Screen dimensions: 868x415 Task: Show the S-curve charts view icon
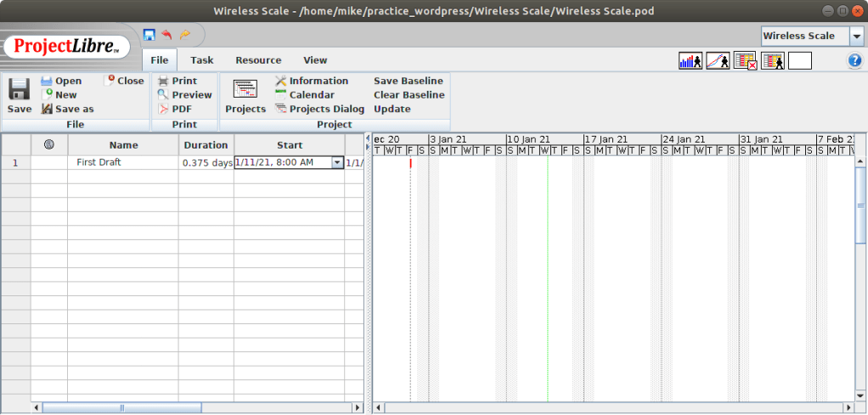[x=718, y=61]
